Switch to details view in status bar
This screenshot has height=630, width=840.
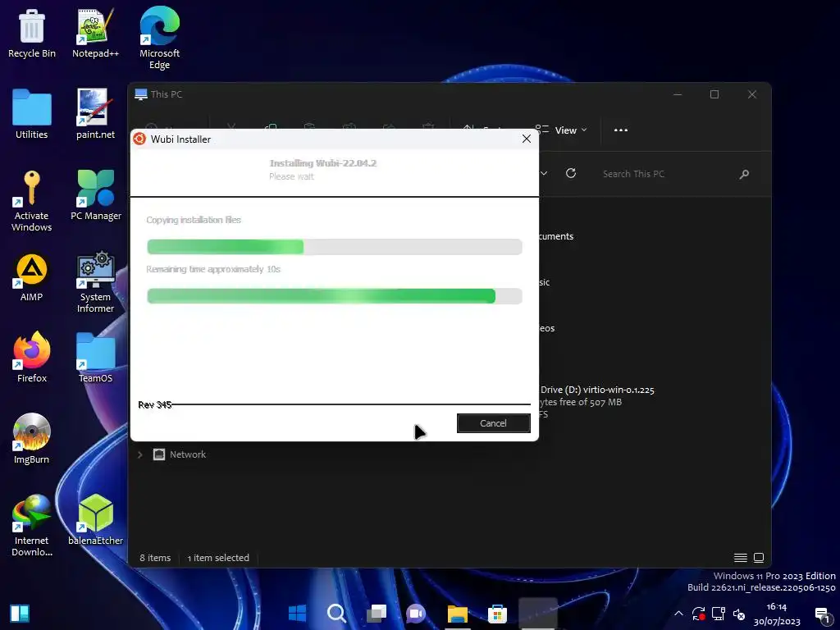coord(741,558)
